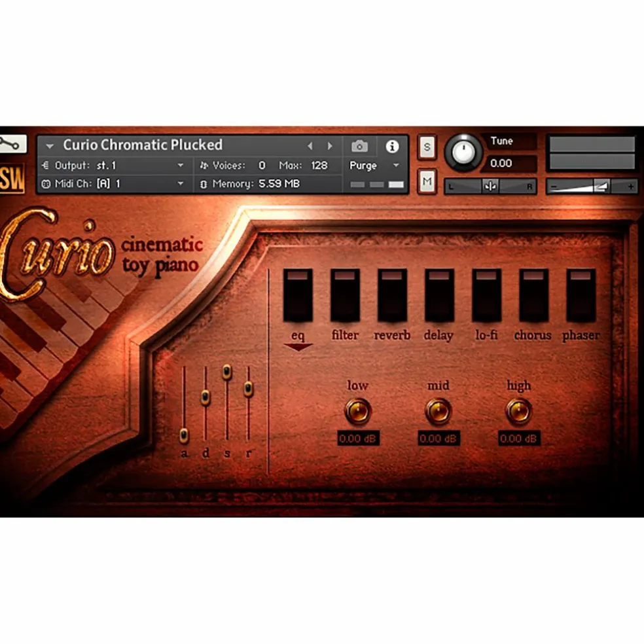Viewport: 644px width, 644px height.
Task: Select the delay effect tab label
Action: point(438,335)
